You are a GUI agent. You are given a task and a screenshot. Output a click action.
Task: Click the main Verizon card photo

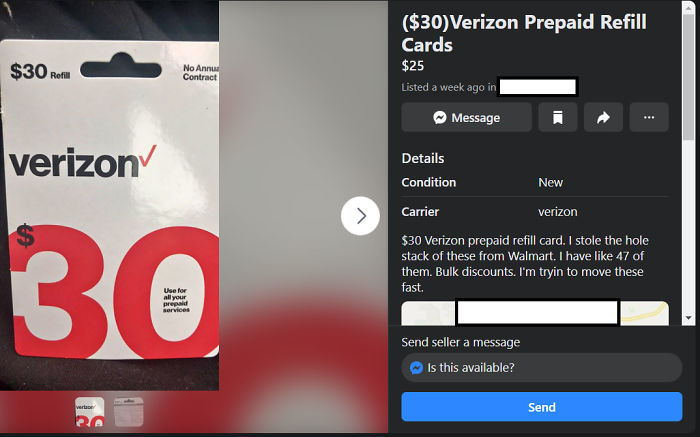109,195
